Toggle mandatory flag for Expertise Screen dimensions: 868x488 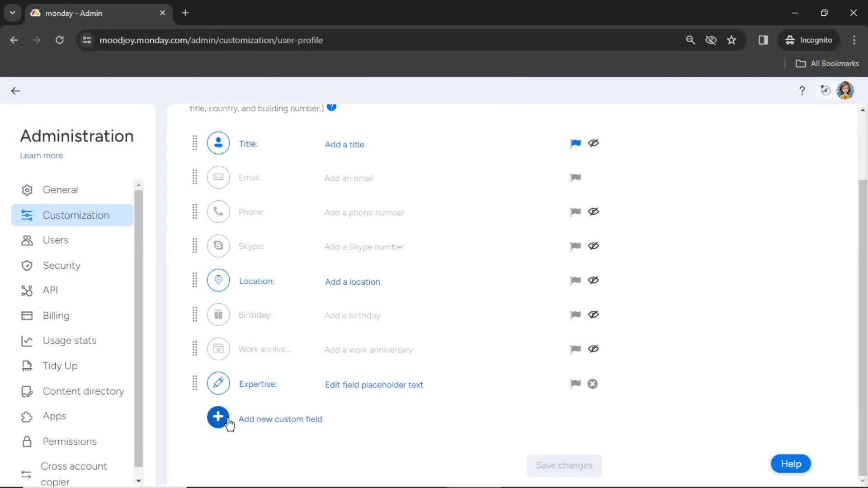point(575,384)
